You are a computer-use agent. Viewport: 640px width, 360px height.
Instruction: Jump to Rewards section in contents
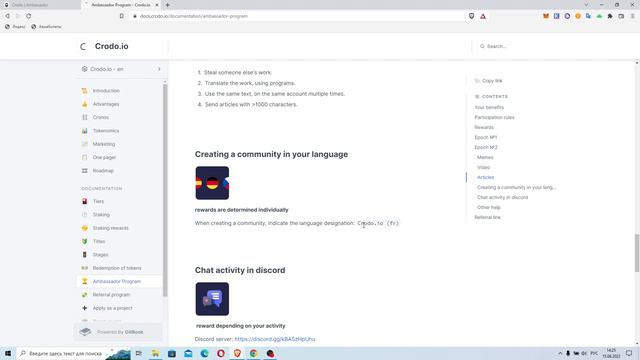(484, 127)
